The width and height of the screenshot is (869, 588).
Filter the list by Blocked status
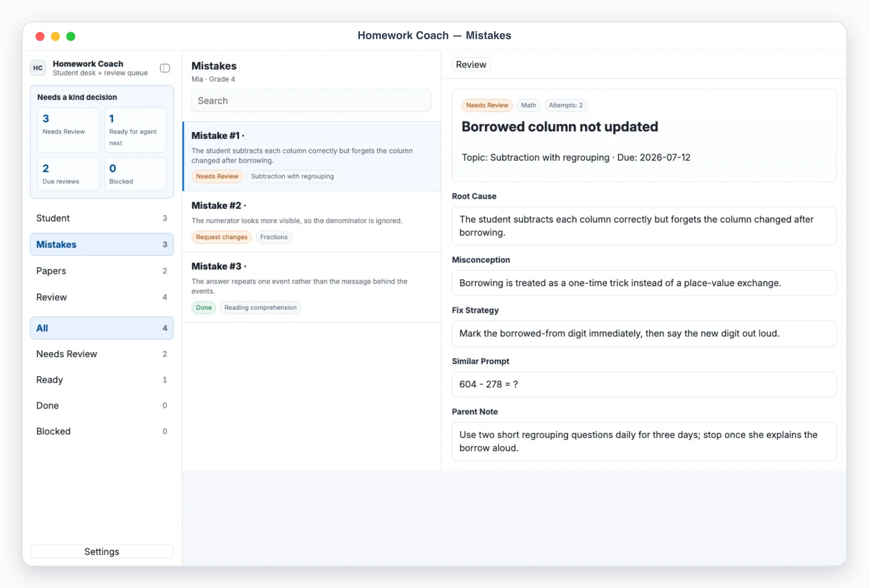tap(102, 431)
